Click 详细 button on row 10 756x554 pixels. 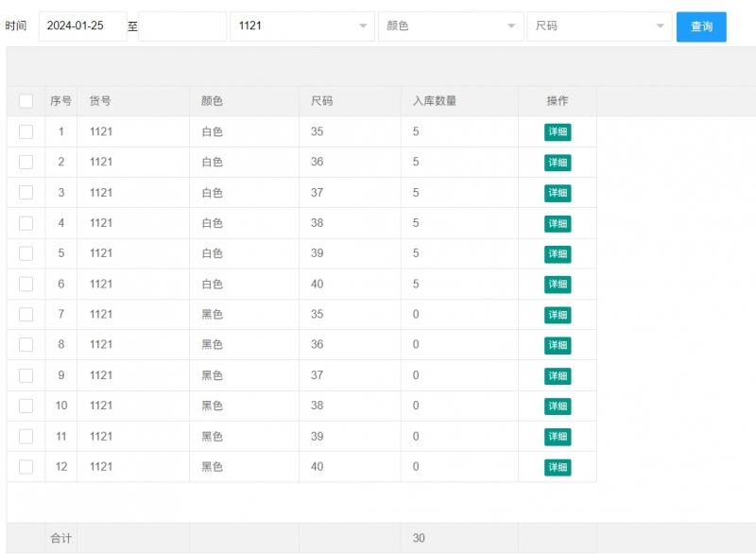(558, 407)
